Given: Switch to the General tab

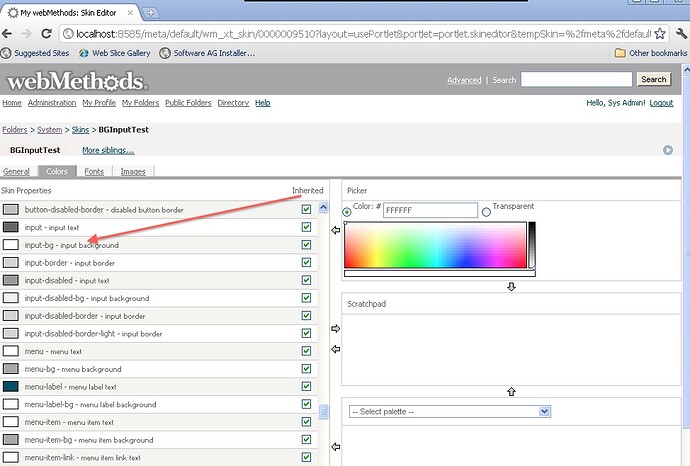Looking at the screenshot, I should (x=16, y=171).
